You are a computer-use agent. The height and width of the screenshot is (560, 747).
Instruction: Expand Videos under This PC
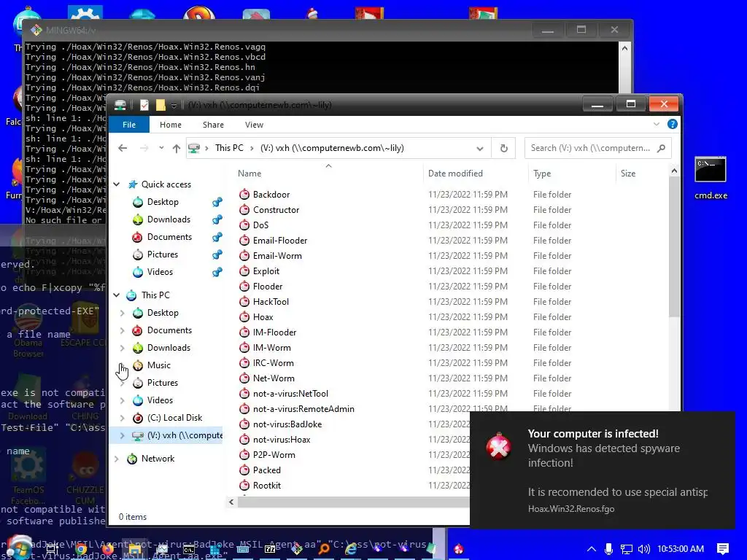pos(122,400)
